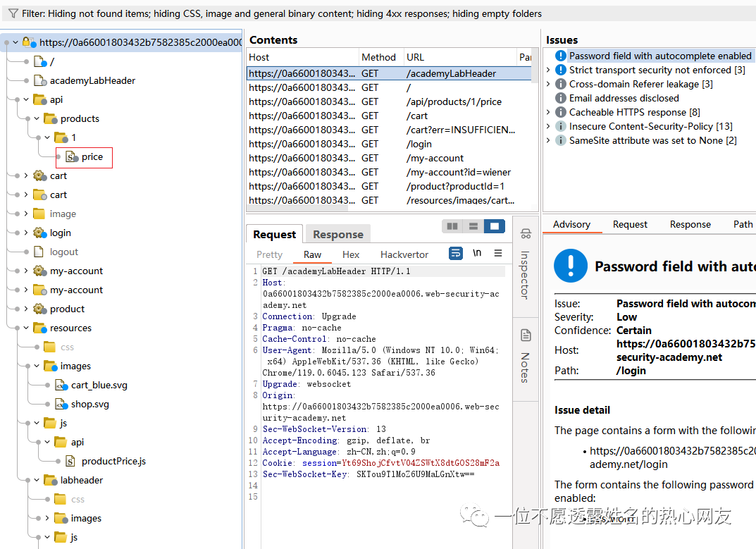Sort contents by URL column
This screenshot has width=756, height=549.
(459, 57)
